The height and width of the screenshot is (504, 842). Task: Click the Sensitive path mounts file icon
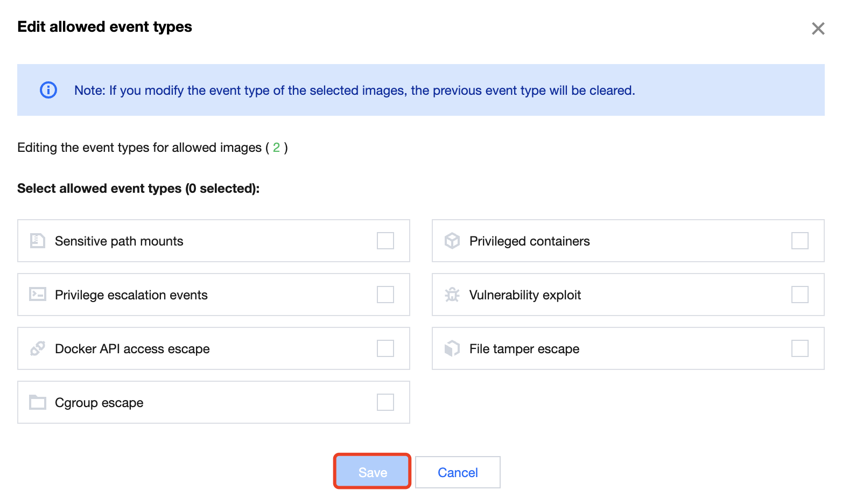pos(37,241)
